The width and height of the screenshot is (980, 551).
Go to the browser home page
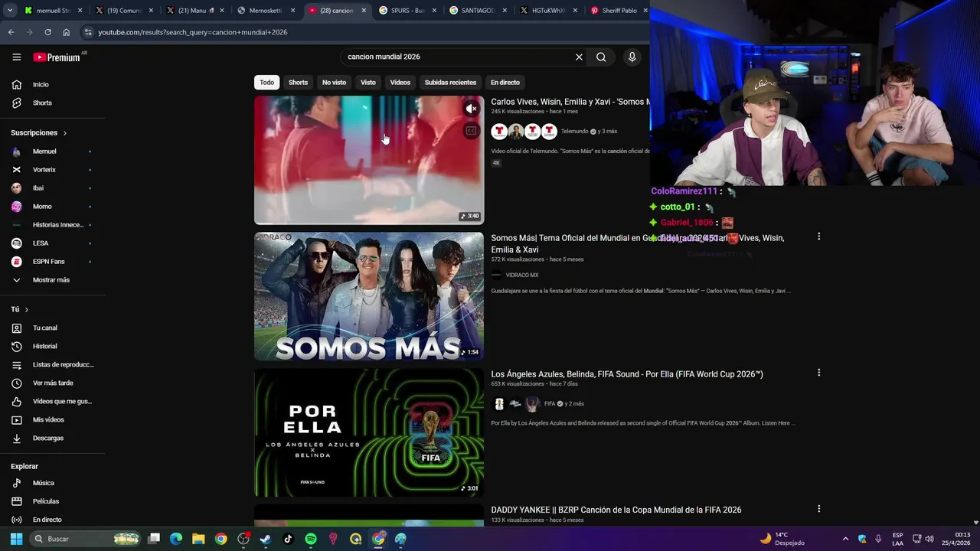(x=67, y=32)
